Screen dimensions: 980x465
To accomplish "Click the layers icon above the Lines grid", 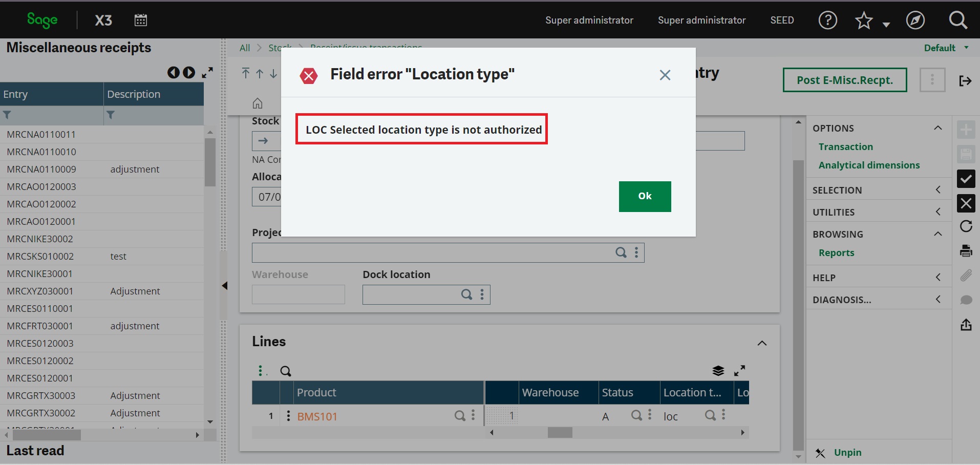I will [719, 370].
